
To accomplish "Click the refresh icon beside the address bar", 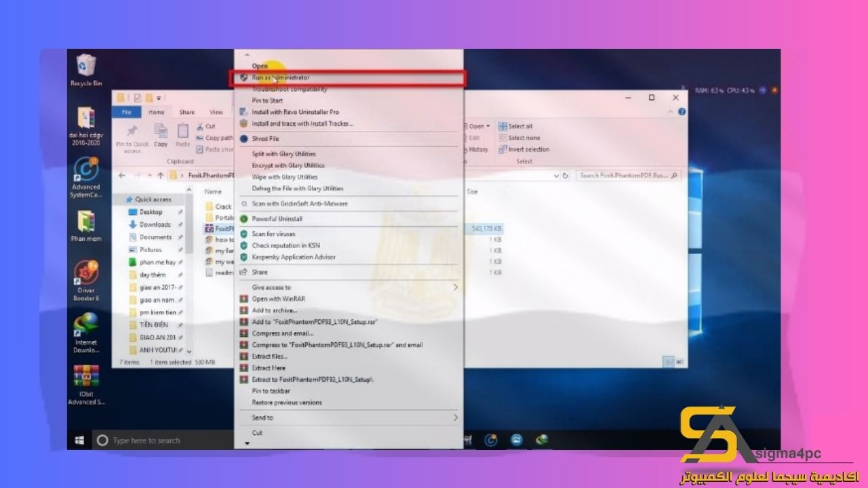I will tap(564, 175).
